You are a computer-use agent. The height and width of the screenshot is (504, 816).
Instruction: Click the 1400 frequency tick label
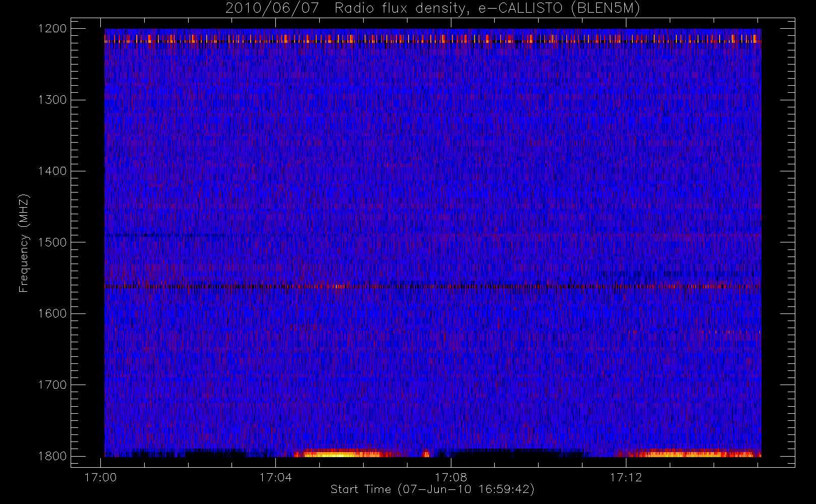(52, 171)
